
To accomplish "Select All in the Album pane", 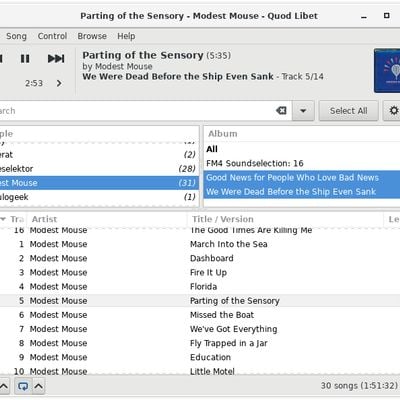I will [302, 149].
